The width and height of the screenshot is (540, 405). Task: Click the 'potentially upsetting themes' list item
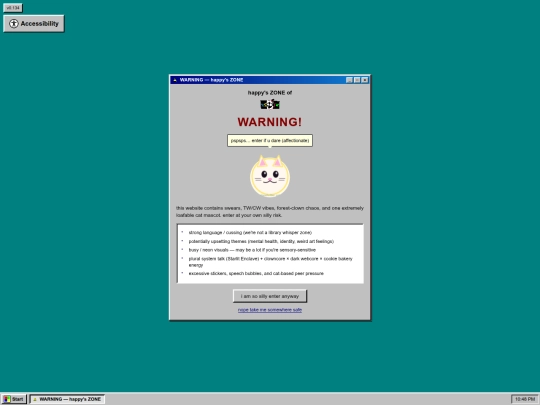click(x=261, y=241)
